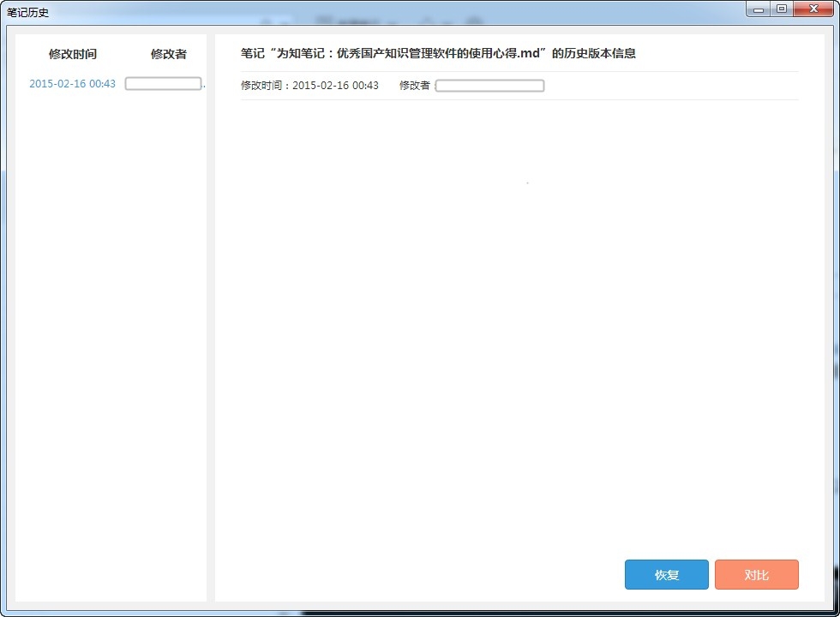Screen dimensions: 840x617
Task: Click the 笔记历史 window title text
Action: pos(28,12)
